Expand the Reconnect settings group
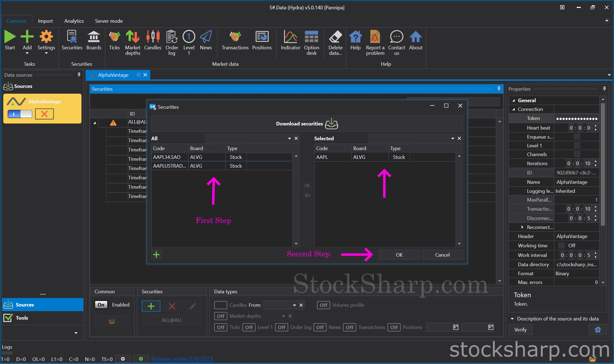Image resolution: width=614 pixels, height=364 pixels. 522,227
